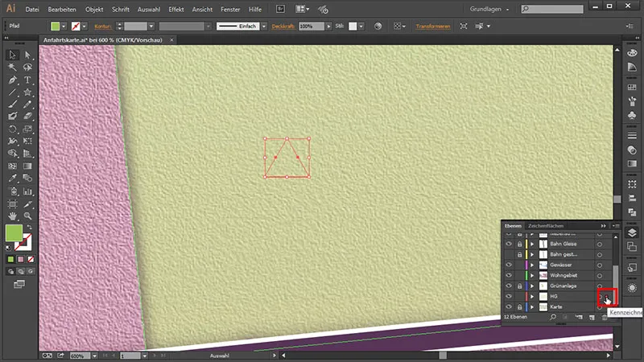Expand the Wohngebiet layer
The height and width of the screenshot is (362, 644).
coord(532,275)
